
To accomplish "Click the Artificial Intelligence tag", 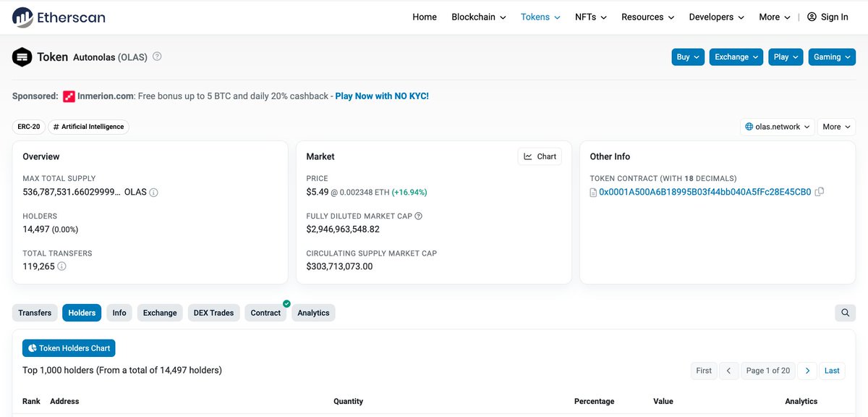I will [x=88, y=127].
